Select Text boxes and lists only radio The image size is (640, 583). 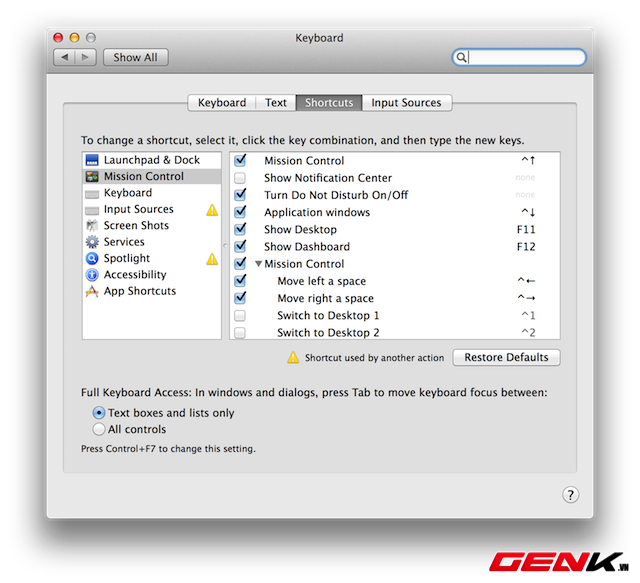(x=98, y=413)
